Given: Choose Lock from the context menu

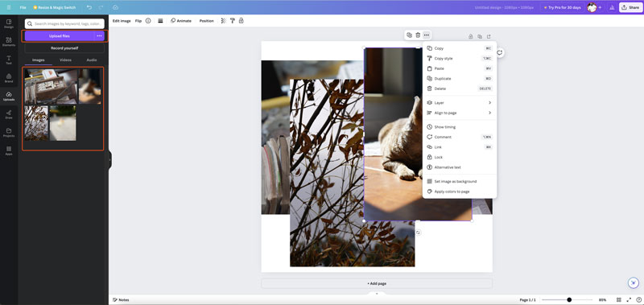Looking at the screenshot, I should click(x=460, y=157).
